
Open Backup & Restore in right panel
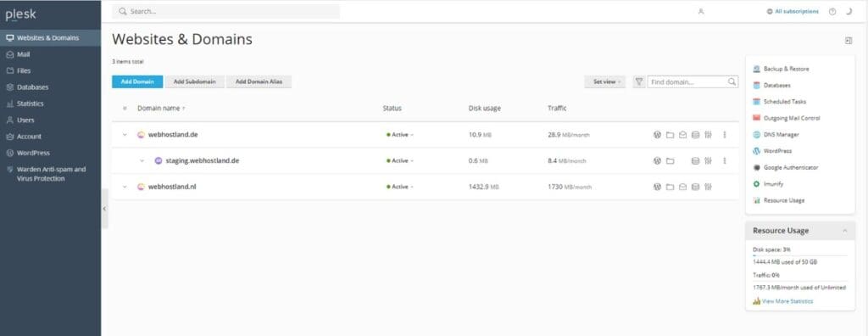click(786, 69)
